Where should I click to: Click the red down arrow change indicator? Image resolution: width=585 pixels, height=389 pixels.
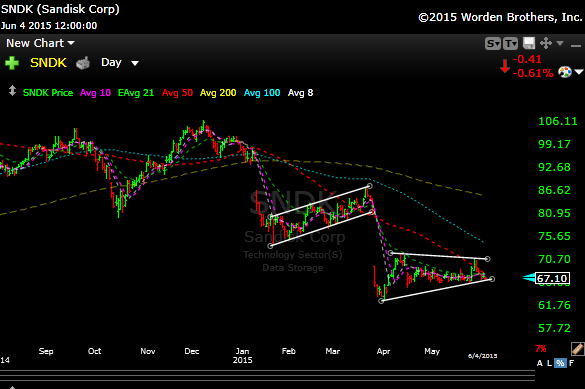click(505, 66)
